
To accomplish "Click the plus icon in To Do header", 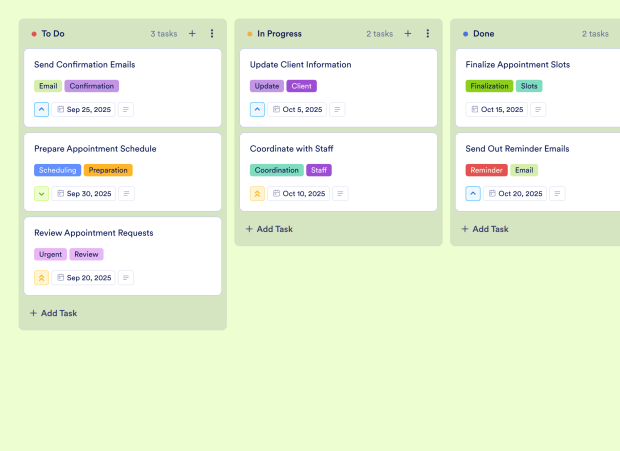I will click(192, 33).
